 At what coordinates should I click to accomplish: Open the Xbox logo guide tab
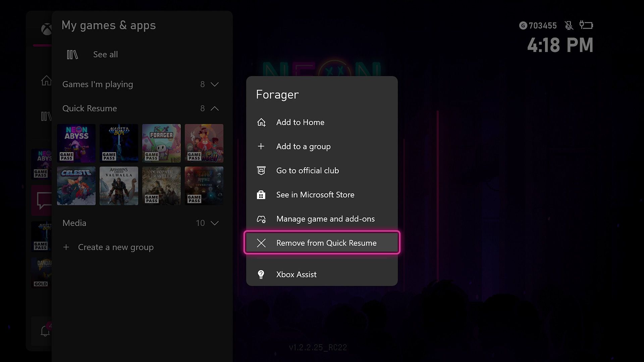pos(46,29)
